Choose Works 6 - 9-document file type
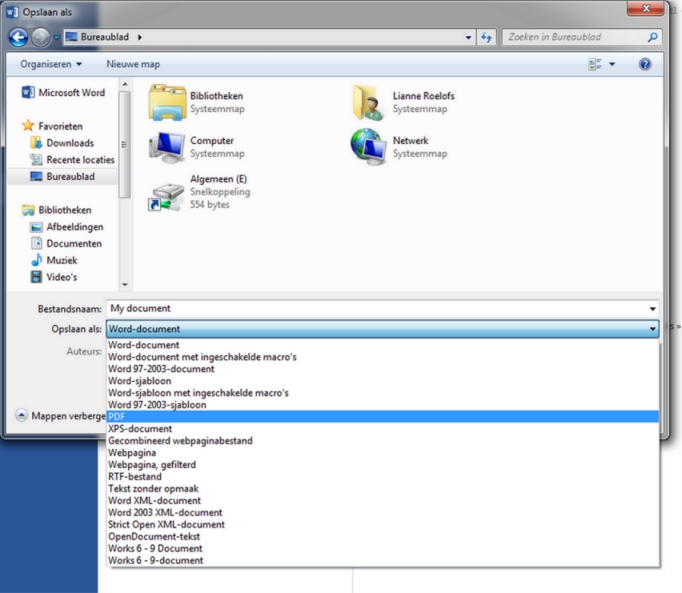 point(383,560)
